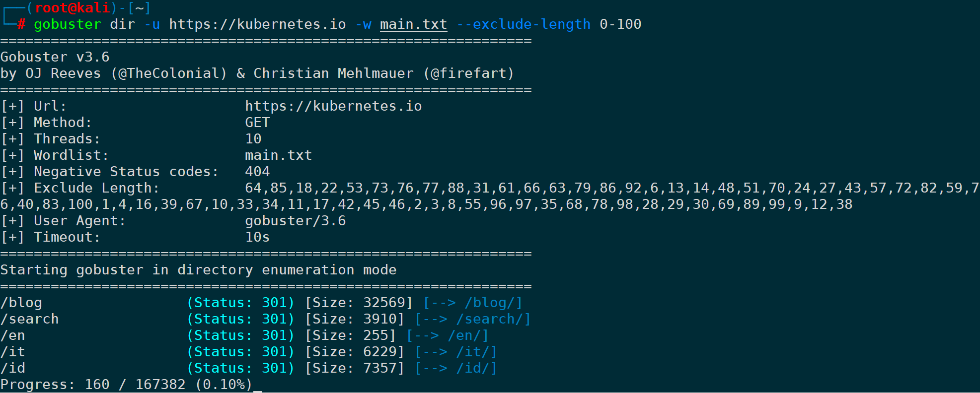Image resolution: width=980 pixels, height=393 pixels.
Task: Click the size 32569 for /blog
Action: 384,303
